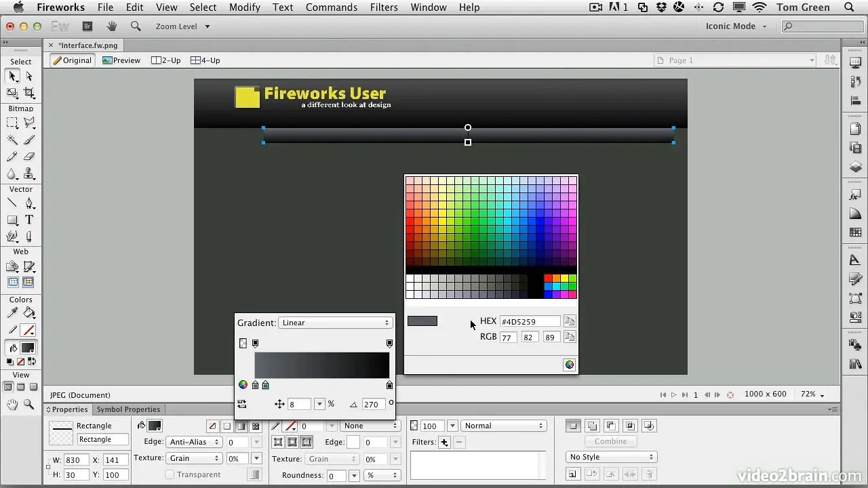
Task: Set fill category to No Fill
Action: pyautogui.click(x=212, y=426)
